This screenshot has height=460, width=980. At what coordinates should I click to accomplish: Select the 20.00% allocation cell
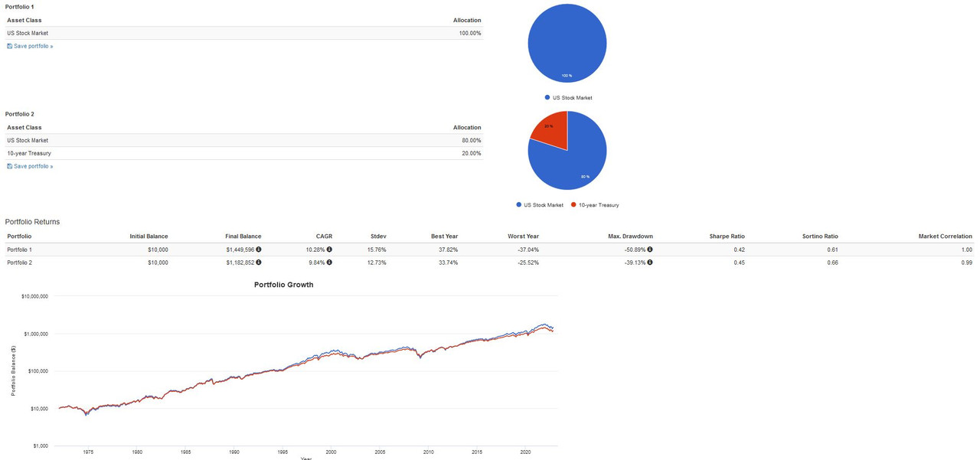coord(472,153)
